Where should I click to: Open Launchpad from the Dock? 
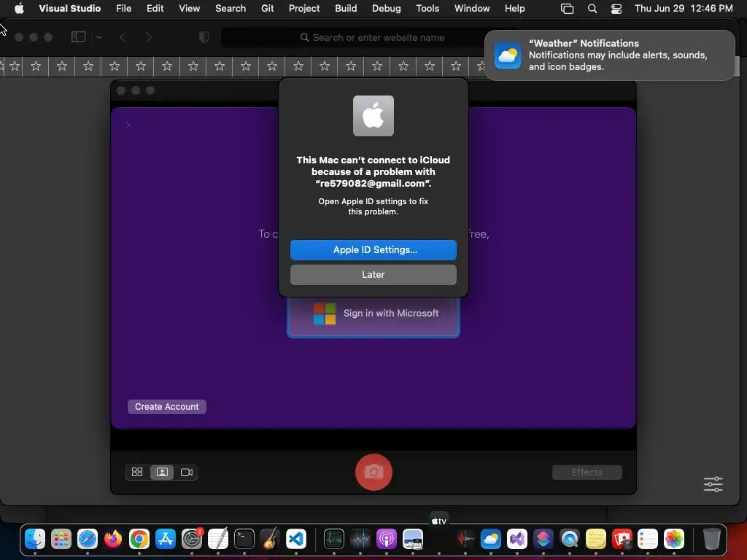coord(61,539)
